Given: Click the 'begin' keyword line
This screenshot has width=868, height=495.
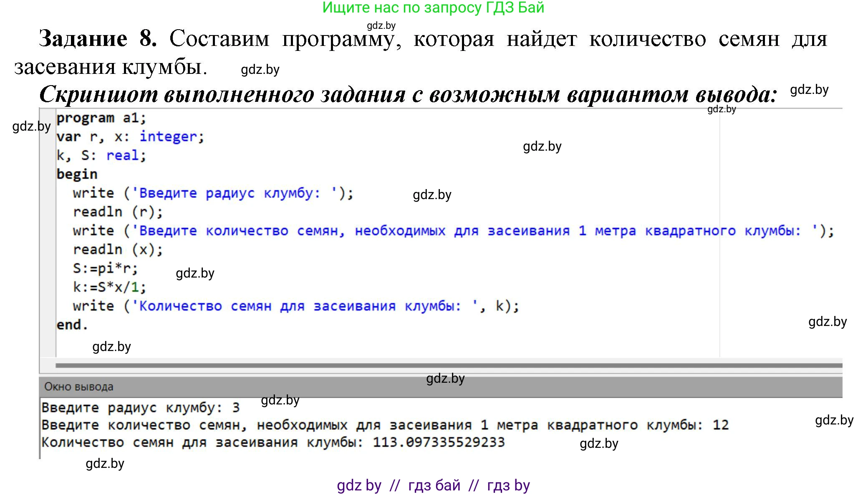Looking at the screenshot, I should coord(77,174).
